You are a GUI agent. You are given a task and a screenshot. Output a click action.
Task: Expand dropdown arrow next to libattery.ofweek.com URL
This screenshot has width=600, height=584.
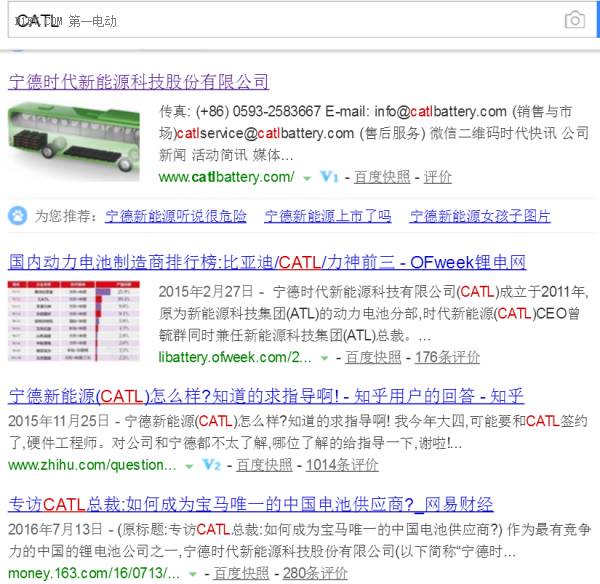324,358
